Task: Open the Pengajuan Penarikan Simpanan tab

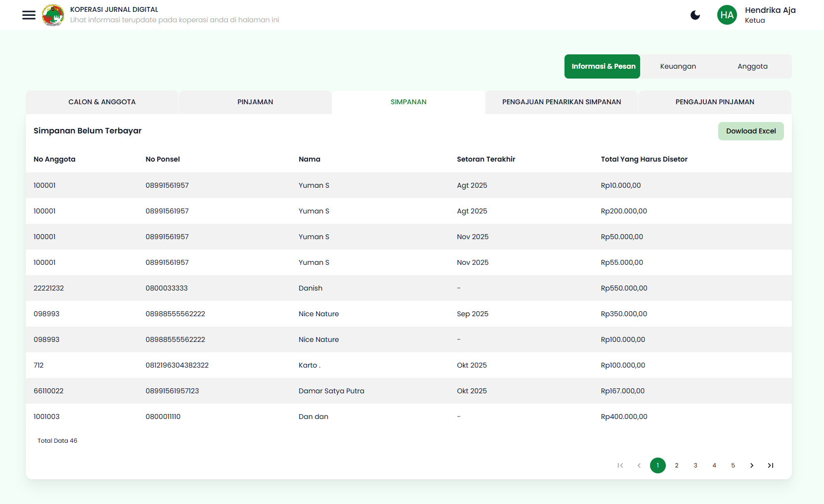Action: pos(562,102)
